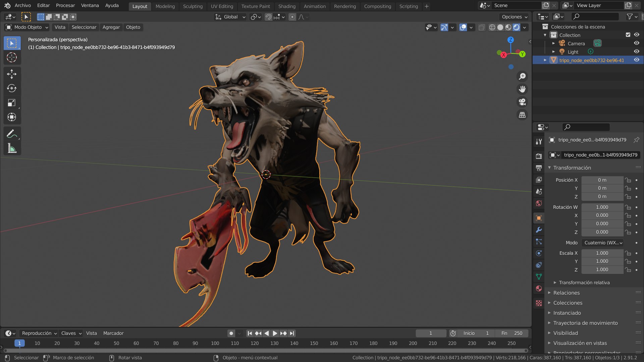644x362 pixels.
Task: Open the Agregar menu
Action: (x=111, y=27)
